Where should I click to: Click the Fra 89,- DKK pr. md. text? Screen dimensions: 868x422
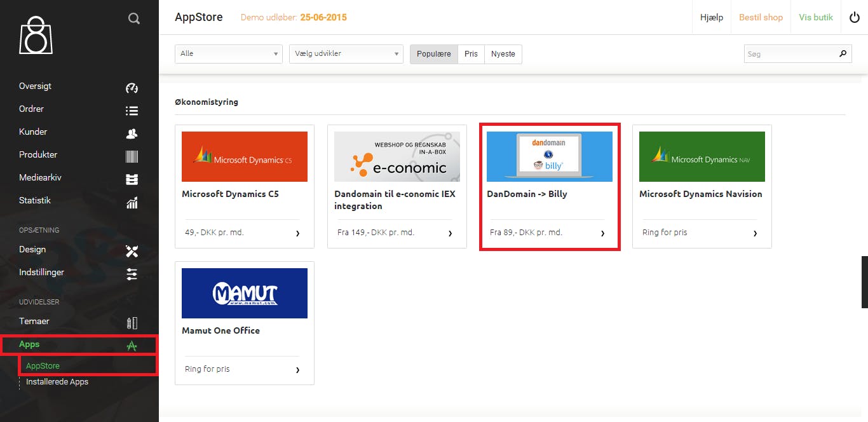(x=526, y=233)
